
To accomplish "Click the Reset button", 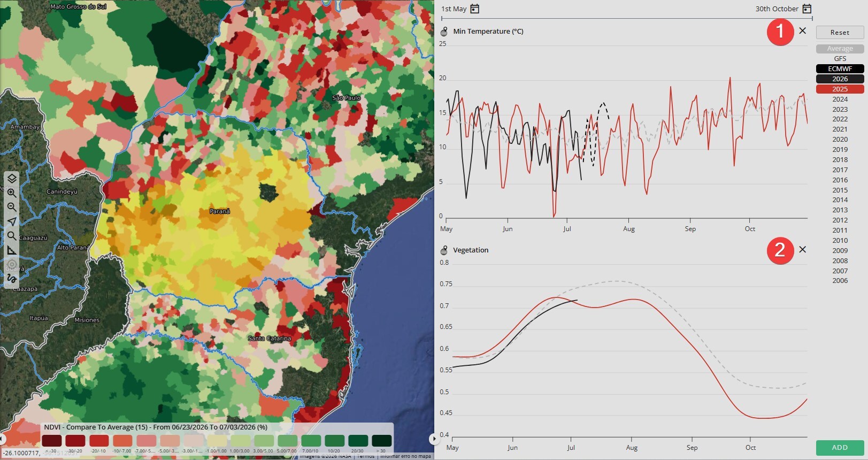I will [x=840, y=33].
